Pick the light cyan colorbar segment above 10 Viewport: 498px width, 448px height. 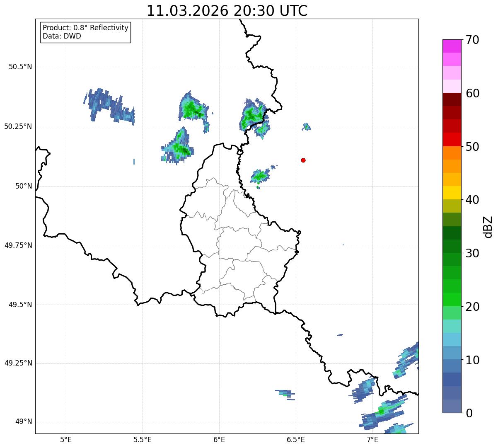point(452,339)
